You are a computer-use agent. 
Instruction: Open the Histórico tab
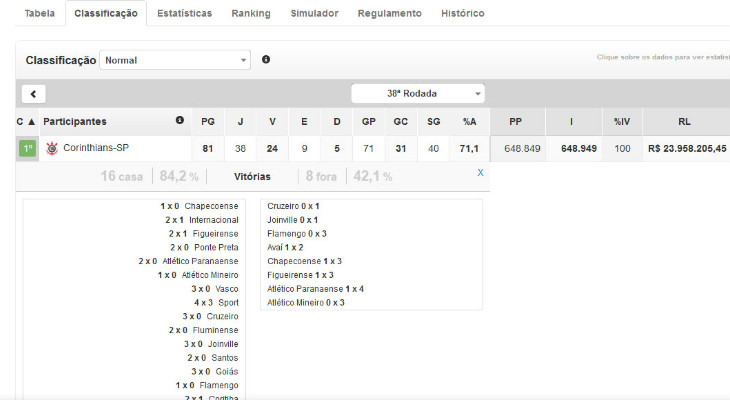pyautogui.click(x=462, y=14)
